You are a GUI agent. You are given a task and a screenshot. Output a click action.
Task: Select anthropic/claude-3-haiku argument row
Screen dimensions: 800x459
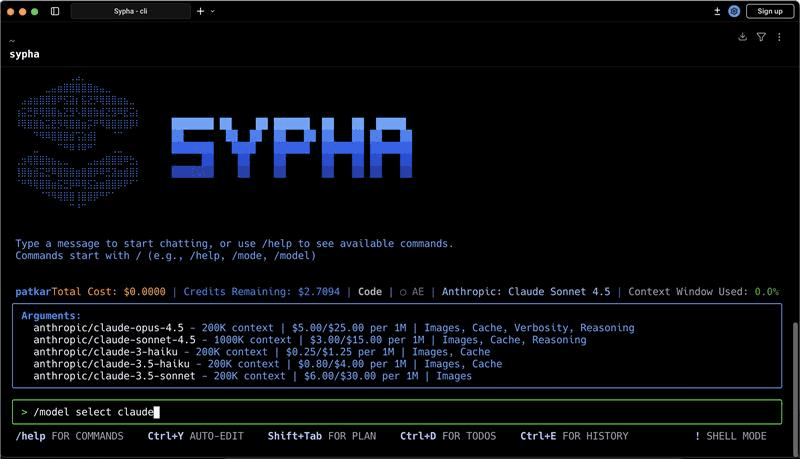point(262,352)
